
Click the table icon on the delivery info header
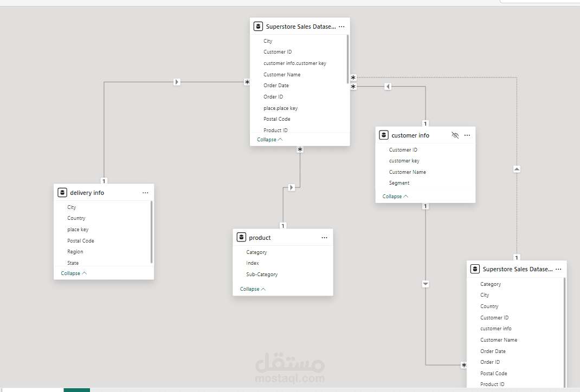[61, 192]
